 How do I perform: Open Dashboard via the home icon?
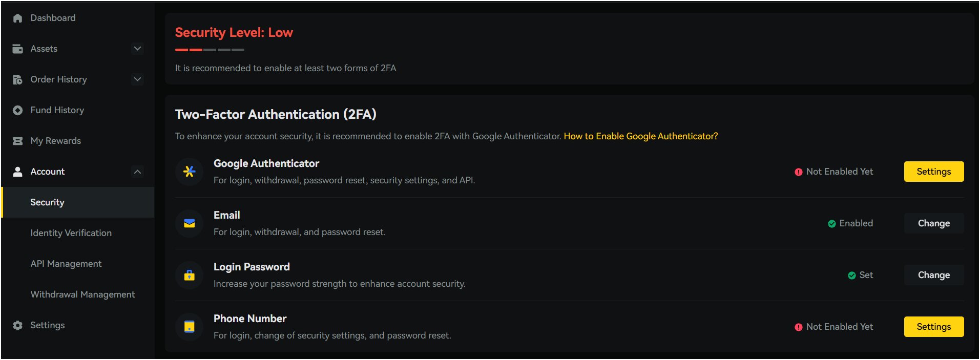point(17,17)
